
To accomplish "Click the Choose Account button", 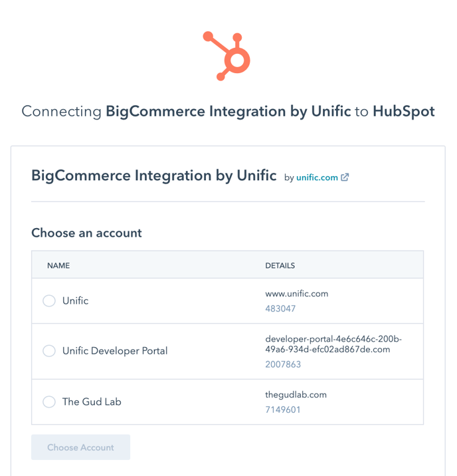I will click(80, 447).
